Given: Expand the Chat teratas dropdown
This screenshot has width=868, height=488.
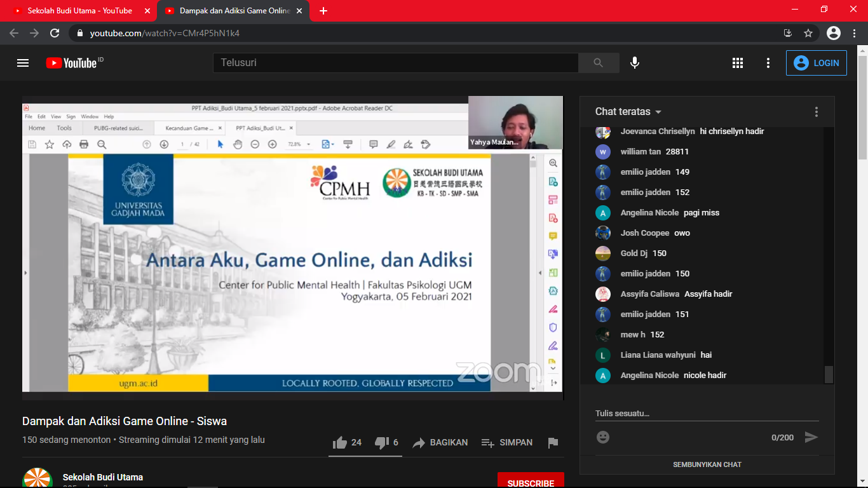Looking at the screenshot, I should click(x=628, y=112).
